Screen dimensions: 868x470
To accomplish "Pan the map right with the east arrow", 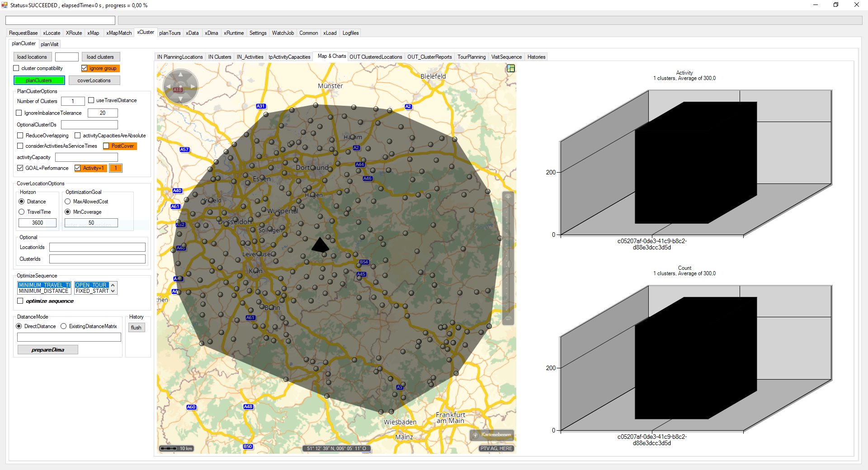I will [x=193, y=86].
